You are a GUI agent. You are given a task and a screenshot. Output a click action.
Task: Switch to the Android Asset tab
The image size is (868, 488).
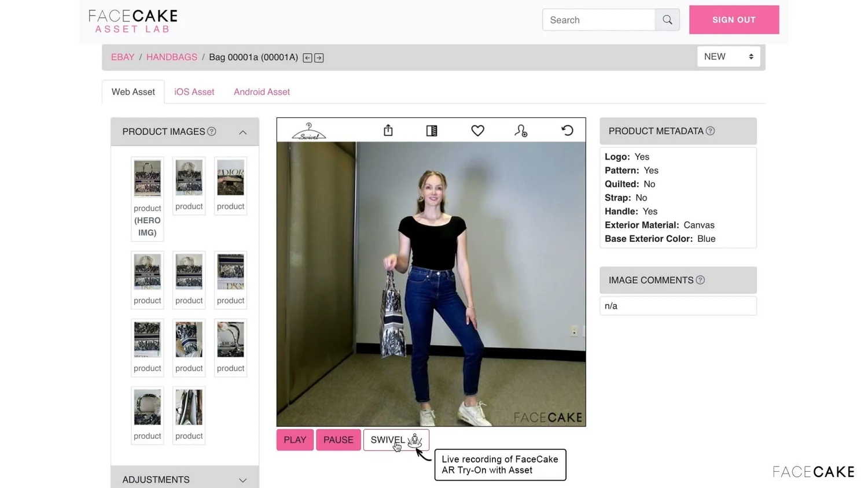point(262,92)
